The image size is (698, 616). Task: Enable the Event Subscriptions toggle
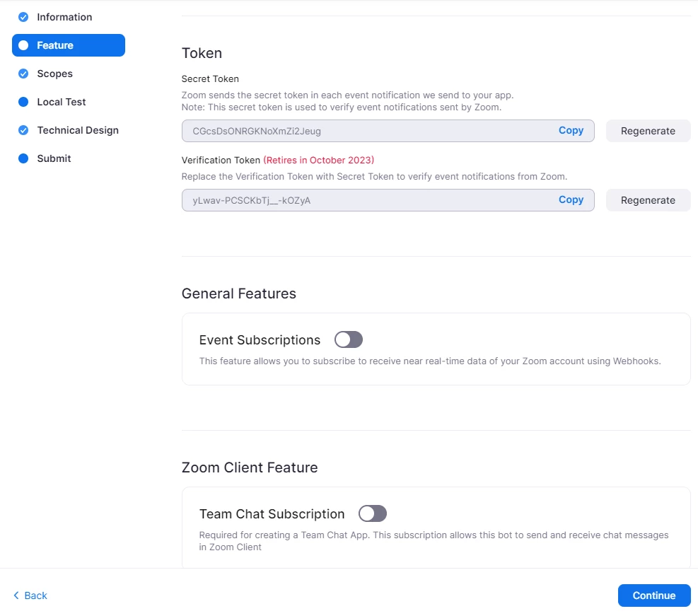click(349, 340)
